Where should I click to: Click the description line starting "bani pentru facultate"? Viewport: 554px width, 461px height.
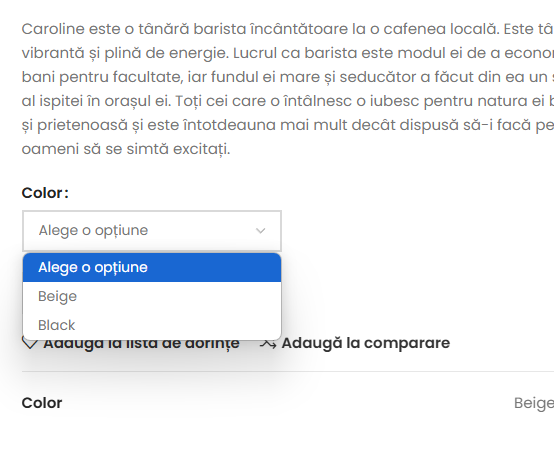pos(288,77)
